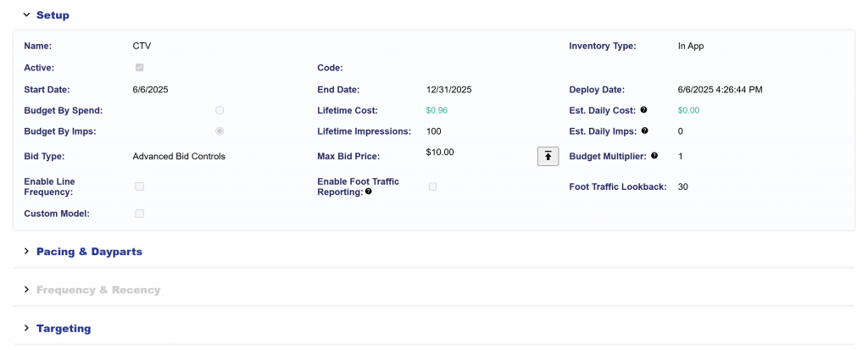Open the Budget Multiplier help tooltip icon
The height and width of the screenshot is (350, 868).
click(x=654, y=157)
